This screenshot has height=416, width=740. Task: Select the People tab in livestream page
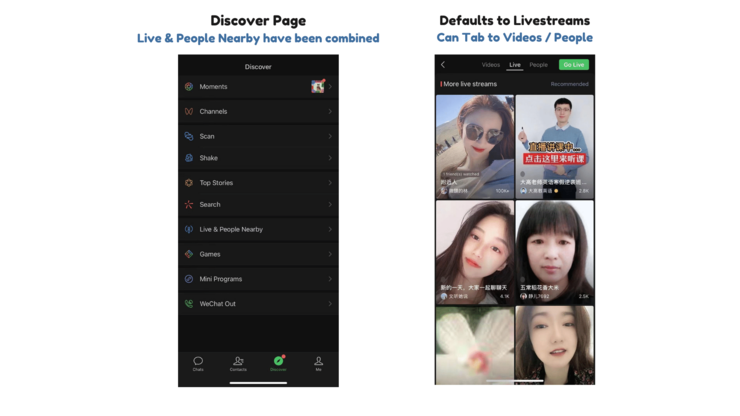(x=538, y=65)
